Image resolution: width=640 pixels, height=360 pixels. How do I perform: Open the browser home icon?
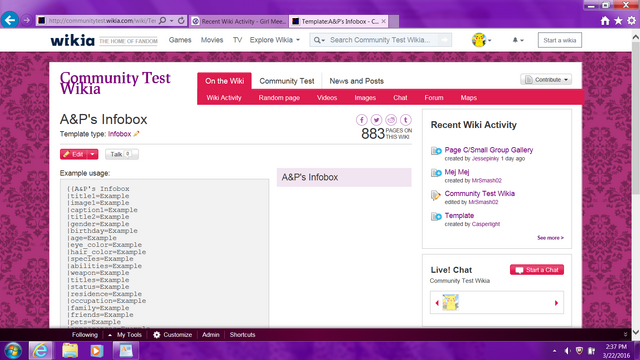click(605, 20)
